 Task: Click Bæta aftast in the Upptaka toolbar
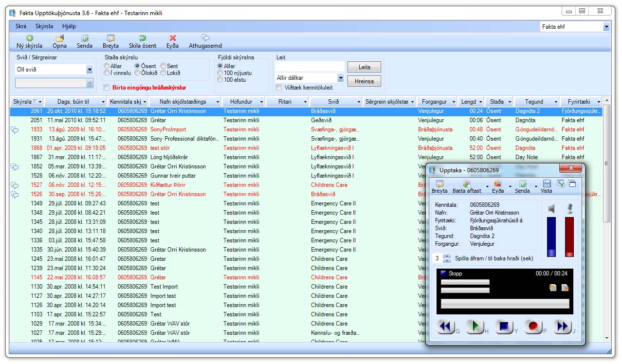point(467,184)
